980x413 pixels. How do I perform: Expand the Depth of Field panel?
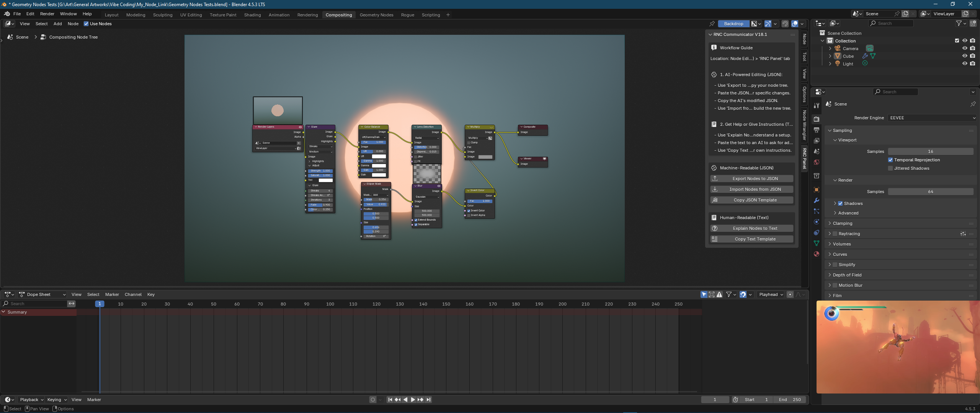pos(847,275)
